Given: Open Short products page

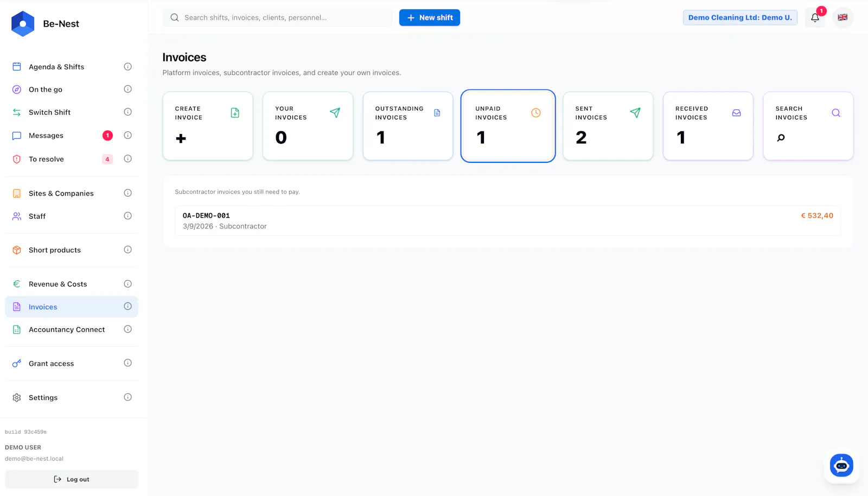Looking at the screenshot, I should point(72,250).
